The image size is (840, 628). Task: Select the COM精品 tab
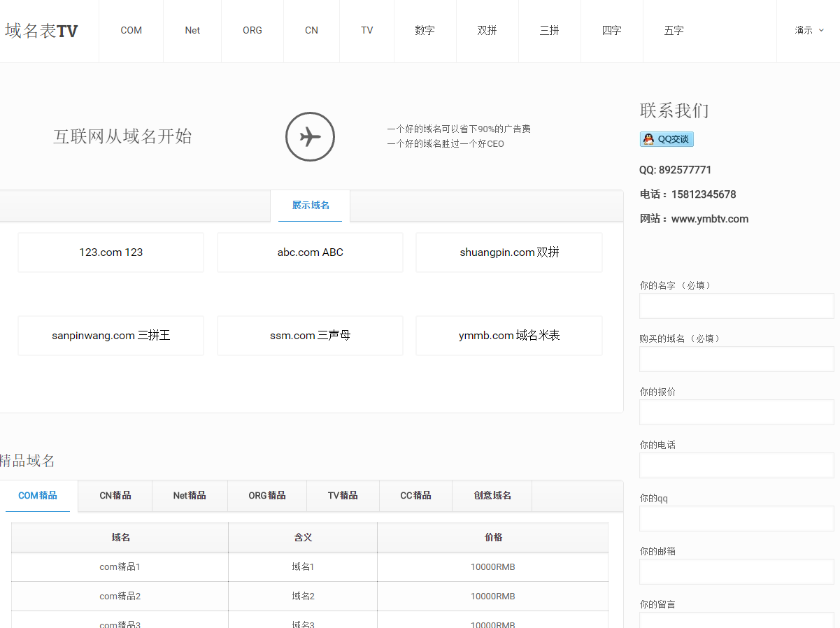click(x=38, y=496)
